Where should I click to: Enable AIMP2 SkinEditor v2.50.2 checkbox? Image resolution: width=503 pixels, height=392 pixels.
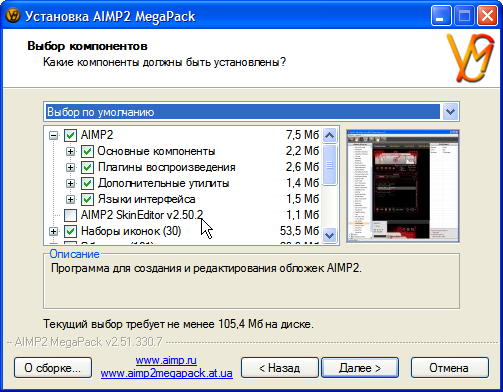70,215
